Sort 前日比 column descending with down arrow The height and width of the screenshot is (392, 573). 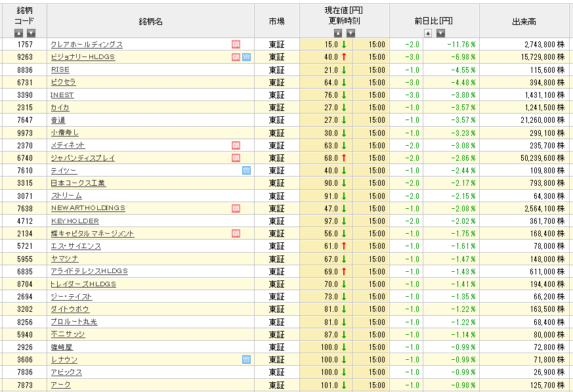pos(440,33)
